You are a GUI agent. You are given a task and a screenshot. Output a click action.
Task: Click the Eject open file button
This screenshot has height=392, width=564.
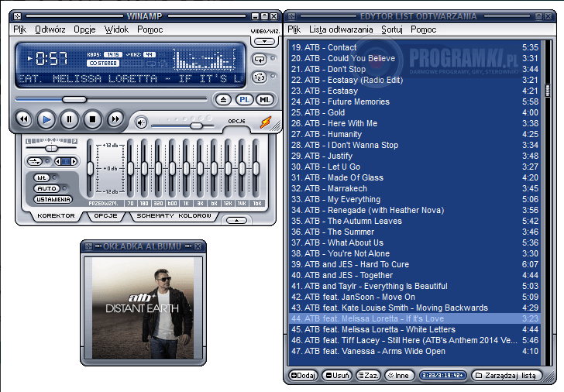point(224,100)
